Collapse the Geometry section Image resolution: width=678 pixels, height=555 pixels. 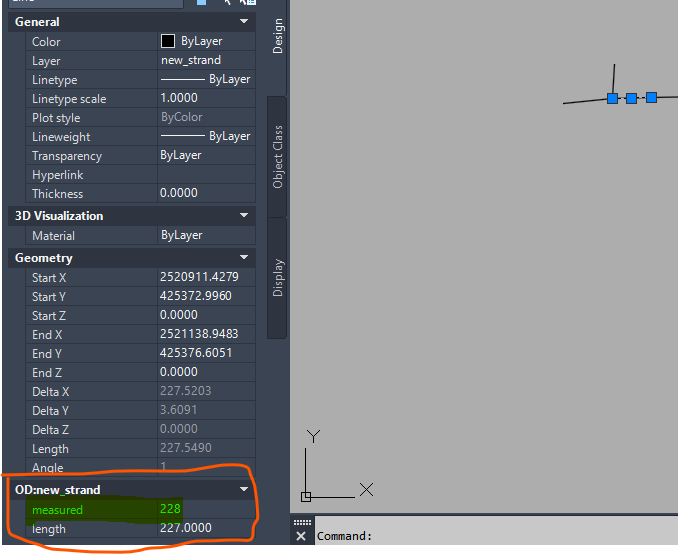coord(244,257)
